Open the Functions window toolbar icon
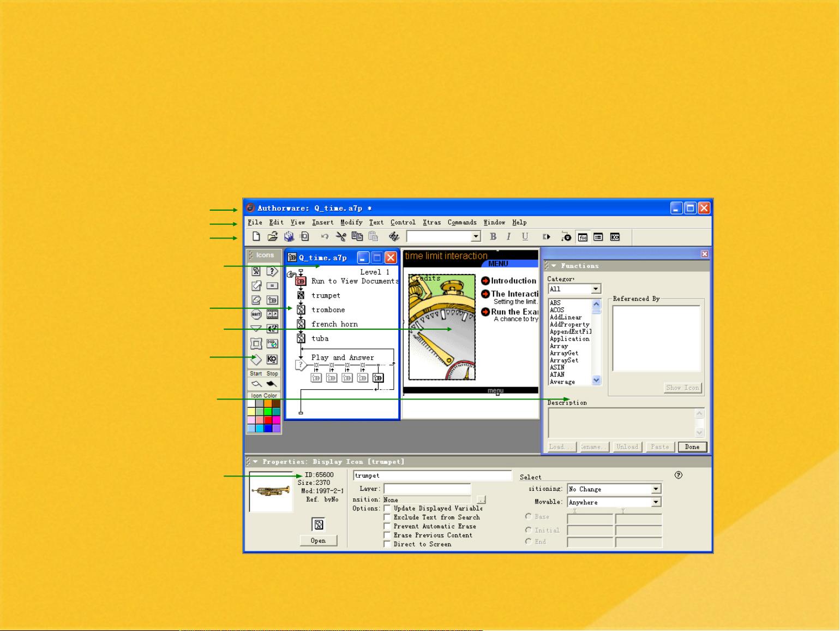 point(583,237)
